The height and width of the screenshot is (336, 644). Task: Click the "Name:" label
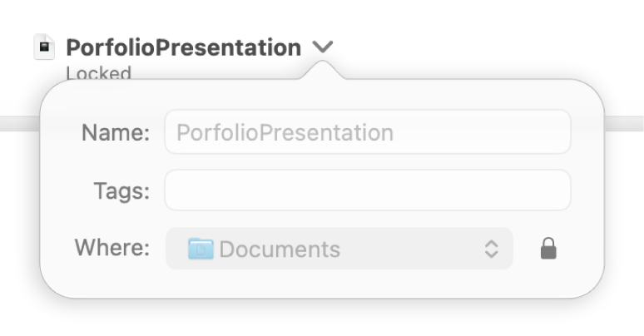pos(116,132)
